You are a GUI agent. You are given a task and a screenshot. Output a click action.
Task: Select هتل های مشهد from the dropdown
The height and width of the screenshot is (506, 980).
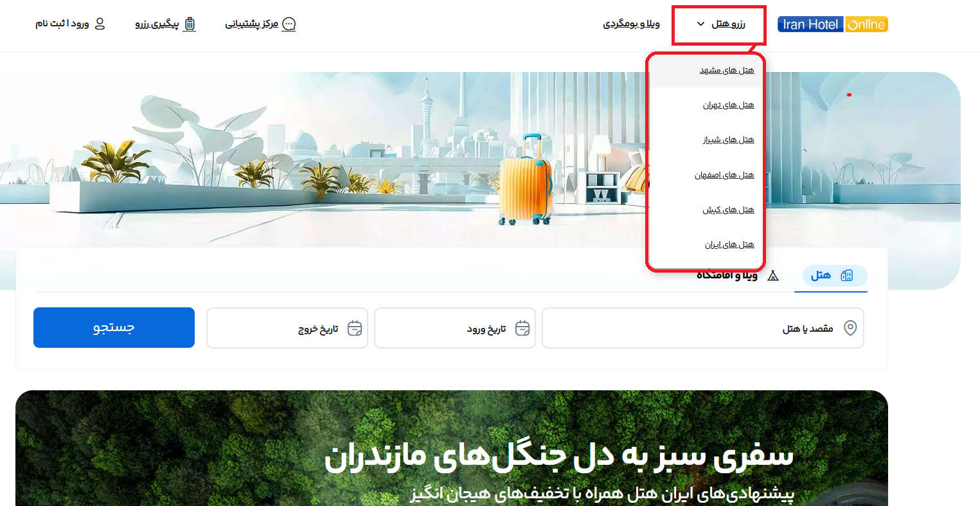coord(727,70)
